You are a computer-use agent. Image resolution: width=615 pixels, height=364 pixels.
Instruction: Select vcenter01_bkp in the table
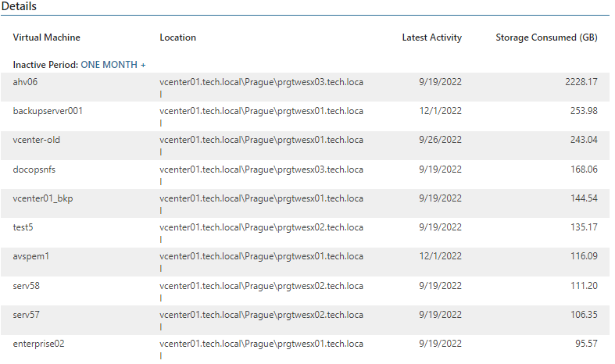pyautogui.click(x=43, y=198)
